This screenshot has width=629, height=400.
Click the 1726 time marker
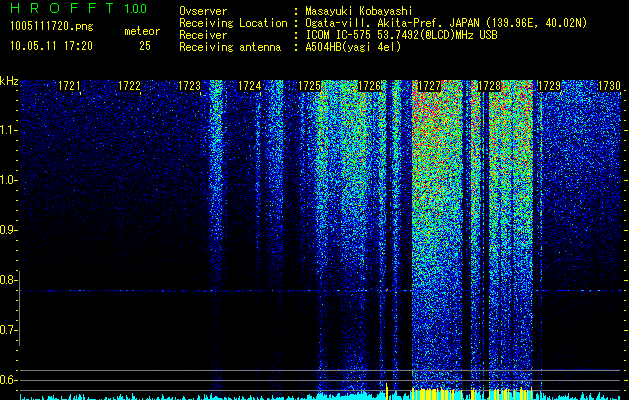pyautogui.click(x=369, y=86)
